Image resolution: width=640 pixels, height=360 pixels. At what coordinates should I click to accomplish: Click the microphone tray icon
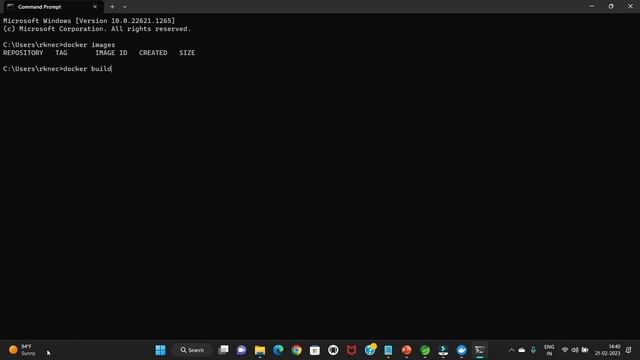click(533, 350)
